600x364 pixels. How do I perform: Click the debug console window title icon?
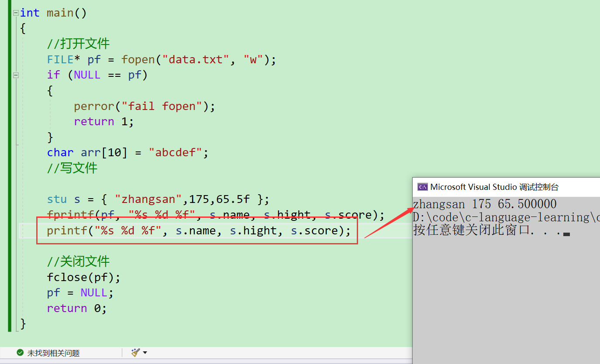[422, 187]
